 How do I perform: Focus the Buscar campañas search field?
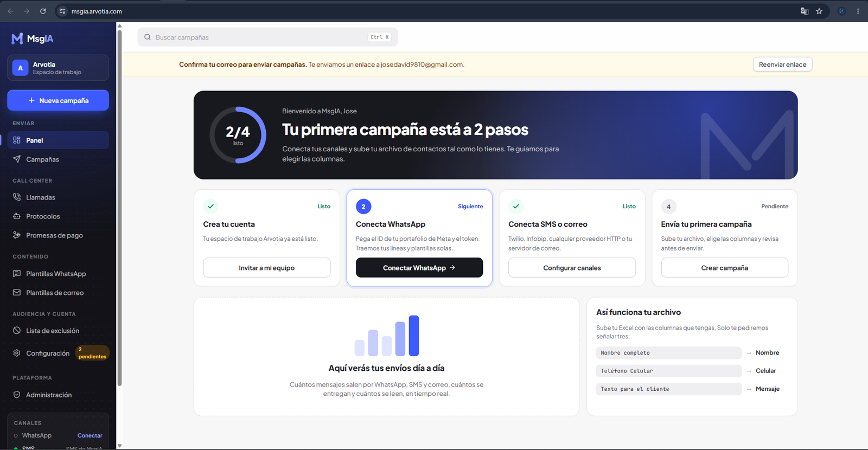point(267,37)
